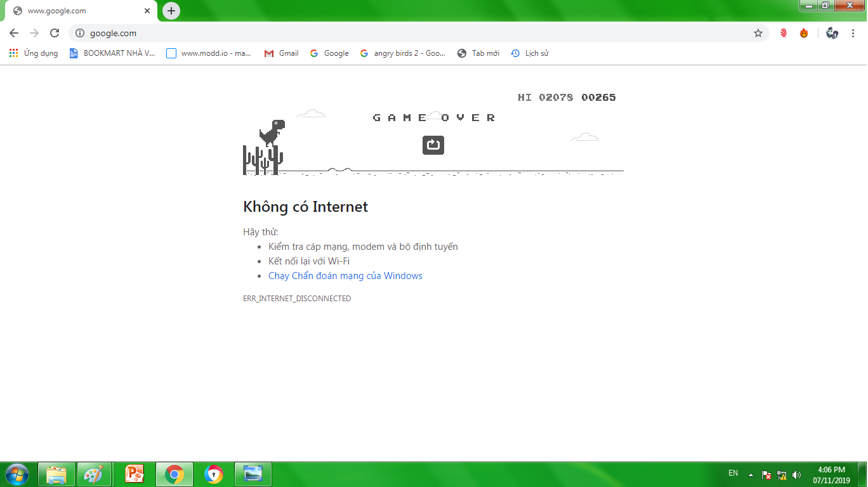The image size is (868, 487).
Task: Open a new tab with the plus button
Action: click(171, 11)
